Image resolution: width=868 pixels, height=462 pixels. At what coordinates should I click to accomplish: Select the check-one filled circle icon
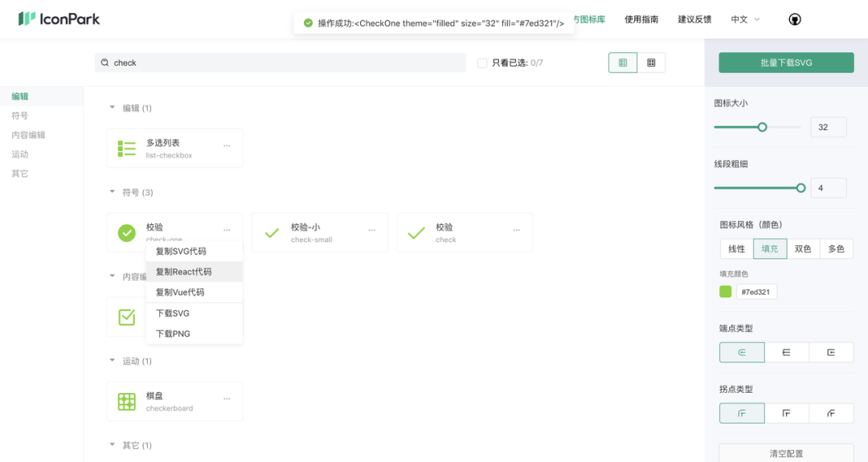click(127, 233)
